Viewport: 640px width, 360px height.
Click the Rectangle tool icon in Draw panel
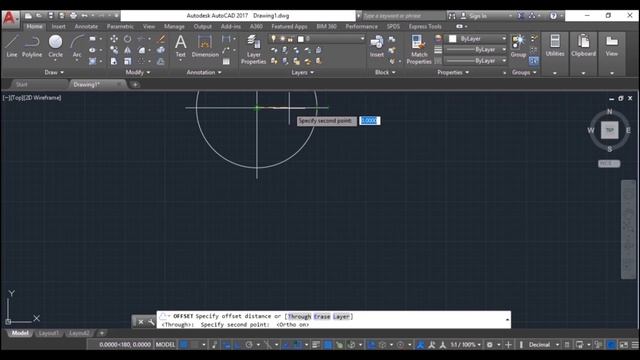coord(93,39)
